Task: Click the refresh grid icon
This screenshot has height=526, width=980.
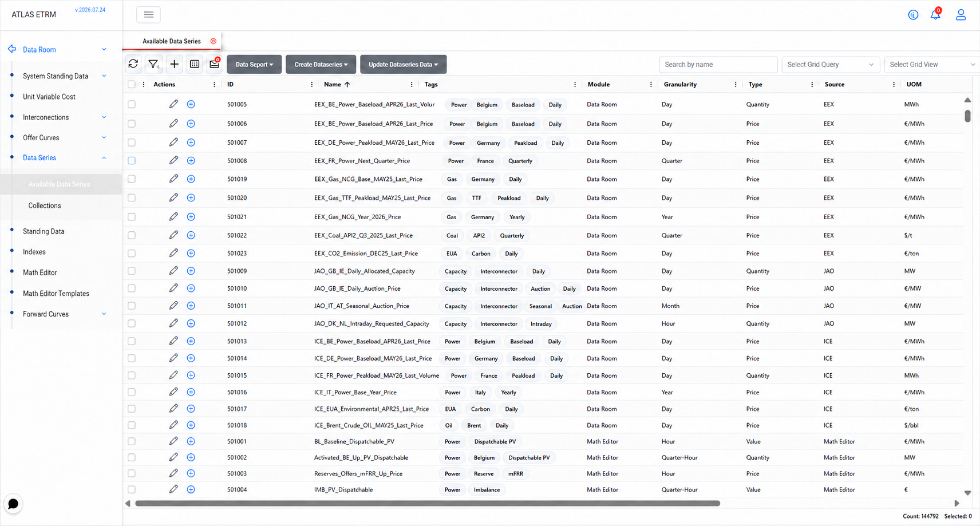Action: 133,64
